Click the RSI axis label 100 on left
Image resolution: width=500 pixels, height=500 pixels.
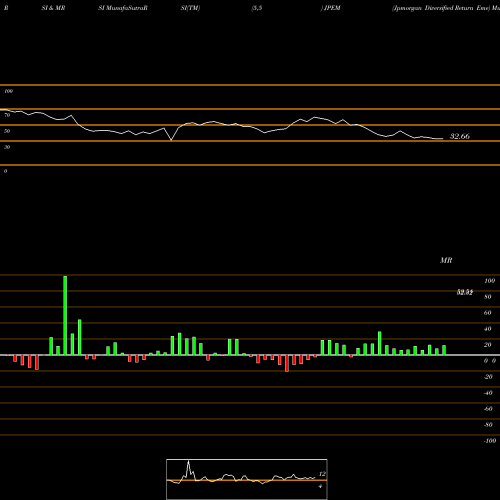[9, 91]
